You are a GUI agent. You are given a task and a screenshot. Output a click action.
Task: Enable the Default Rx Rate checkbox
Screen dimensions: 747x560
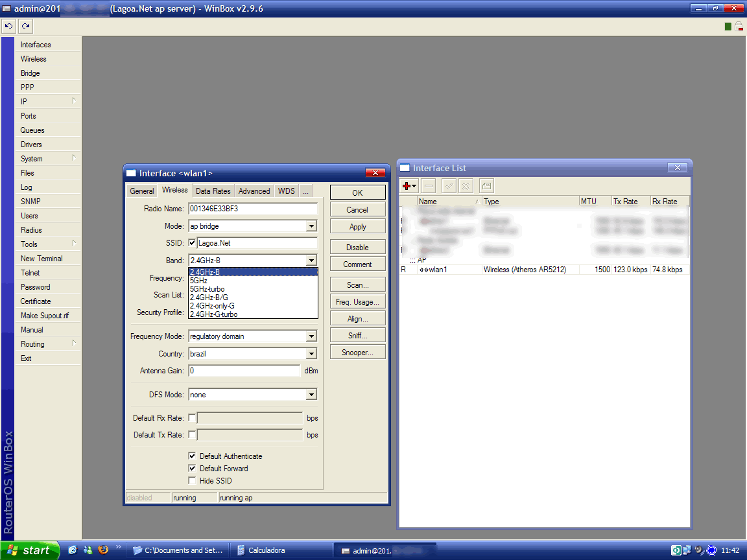(192, 417)
